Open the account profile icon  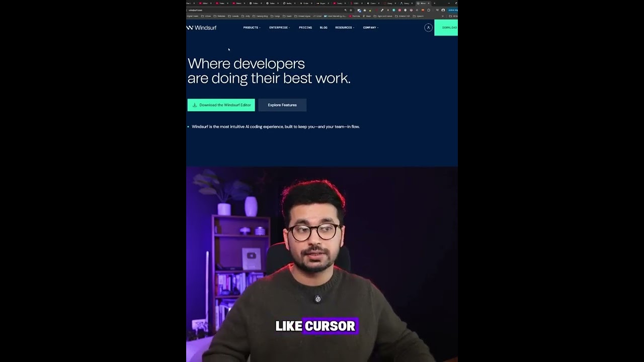(x=428, y=28)
